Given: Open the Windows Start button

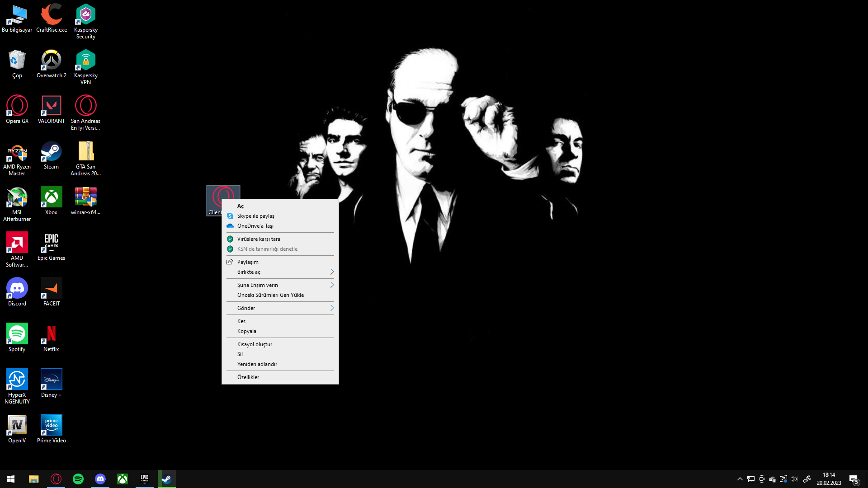Looking at the screenshot, I should [x=11, y=479].
